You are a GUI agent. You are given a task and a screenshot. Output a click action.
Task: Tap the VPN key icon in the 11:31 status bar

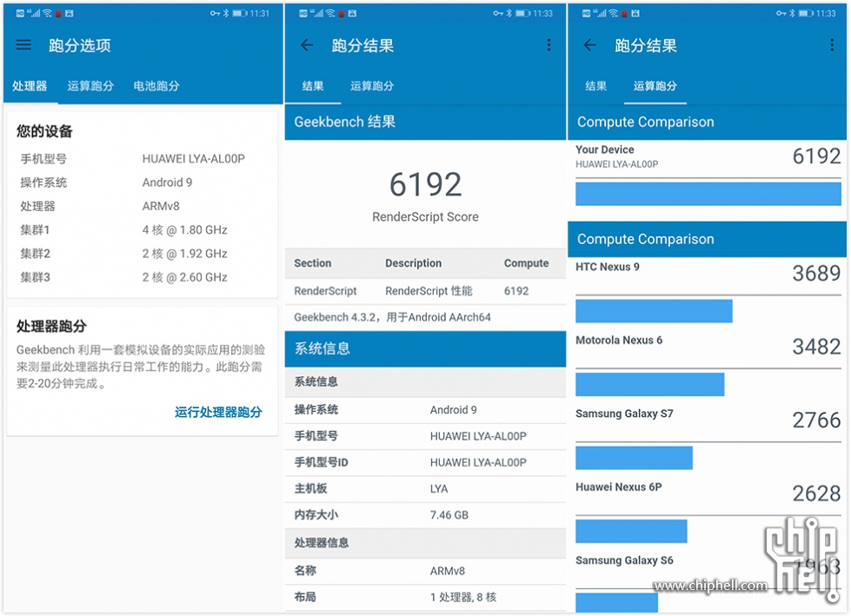(x=215, y=13)
